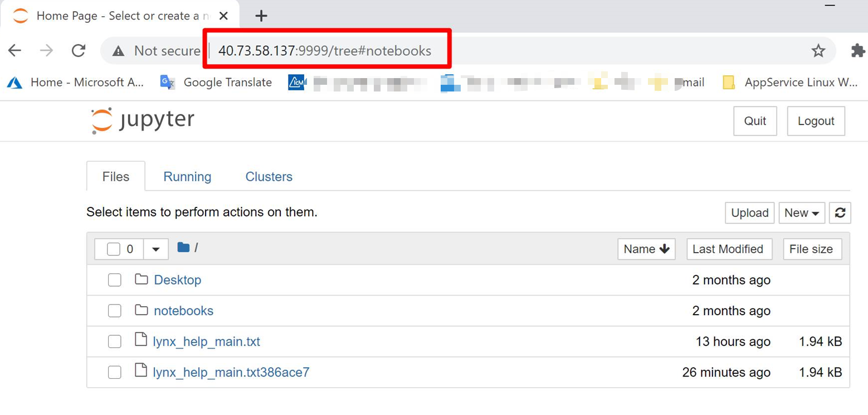Bookmark this page with the star icon

tap(818, 51)
